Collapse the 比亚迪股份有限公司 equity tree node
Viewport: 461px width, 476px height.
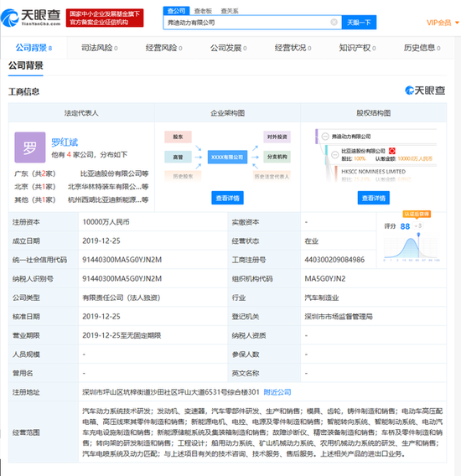click(x=334, y=154)
